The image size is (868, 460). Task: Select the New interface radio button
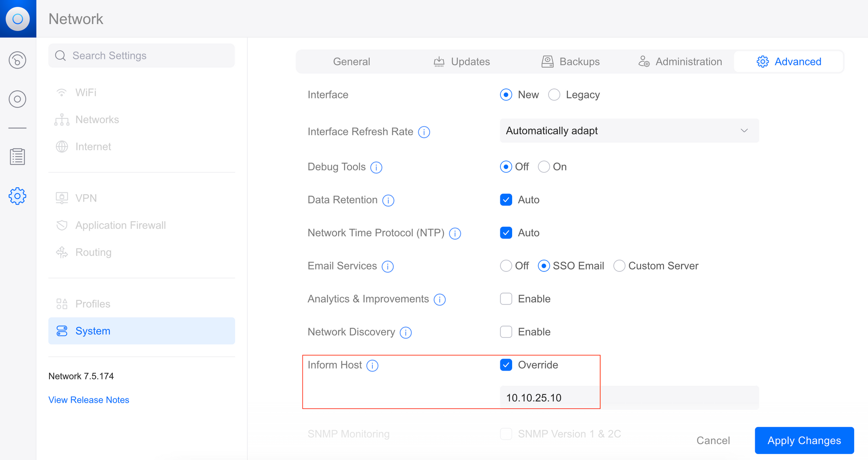506,95
